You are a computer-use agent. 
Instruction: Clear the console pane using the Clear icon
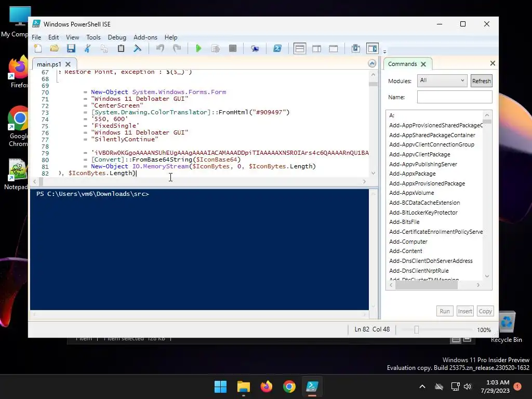[x=137, y=48]
